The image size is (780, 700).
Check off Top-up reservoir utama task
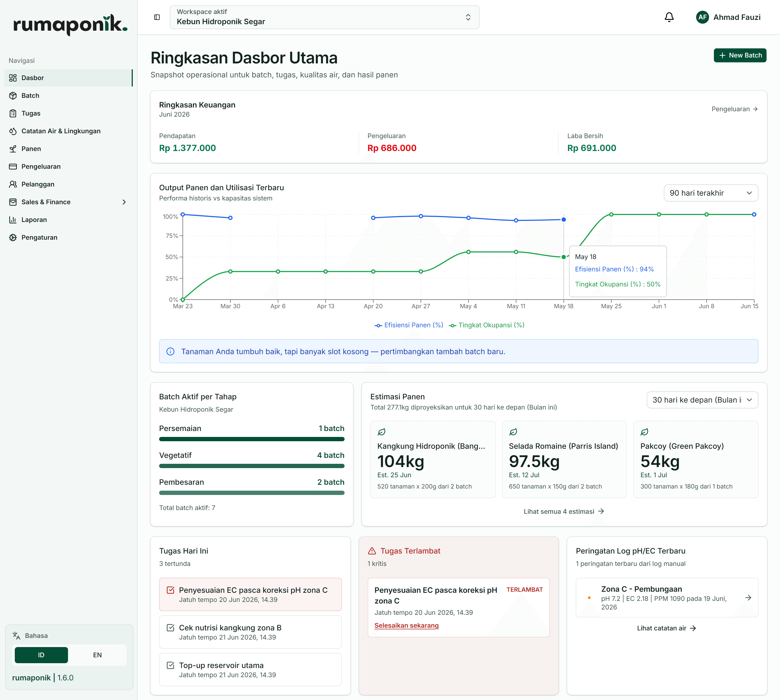click(x=170, y=665)
